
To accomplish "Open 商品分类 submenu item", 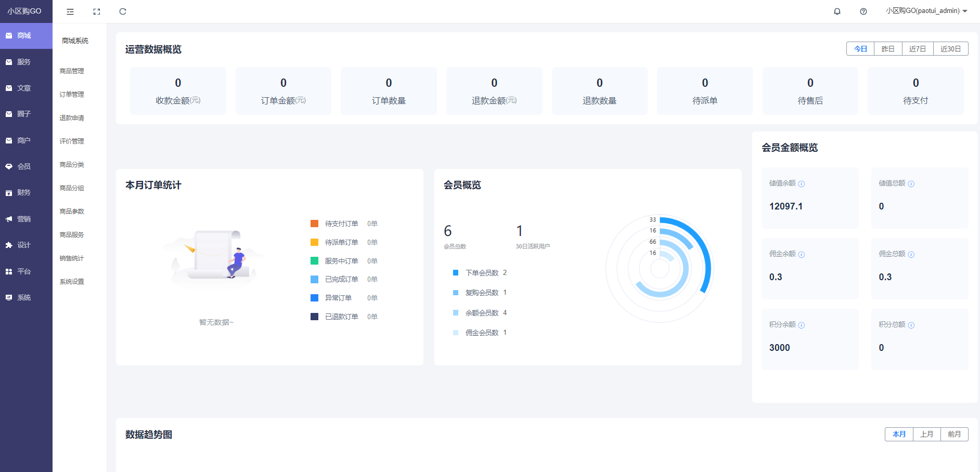I will (72, 165).
